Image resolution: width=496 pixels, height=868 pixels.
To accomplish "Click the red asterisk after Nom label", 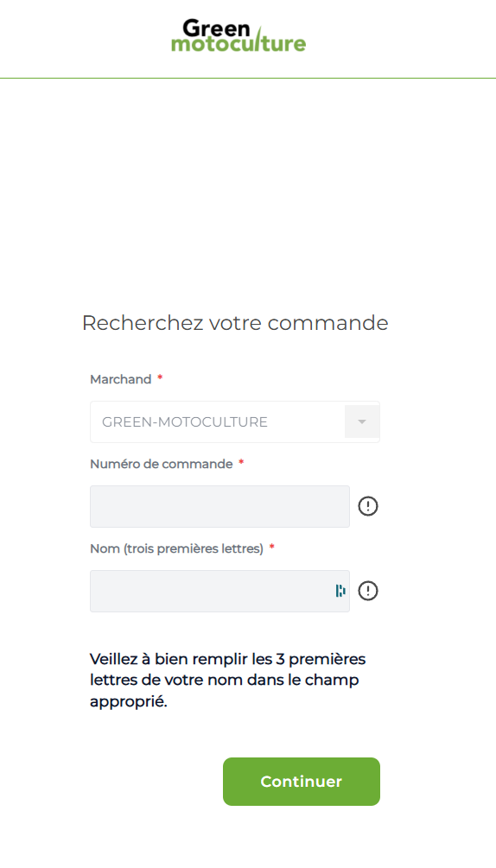I will [272, 547].
